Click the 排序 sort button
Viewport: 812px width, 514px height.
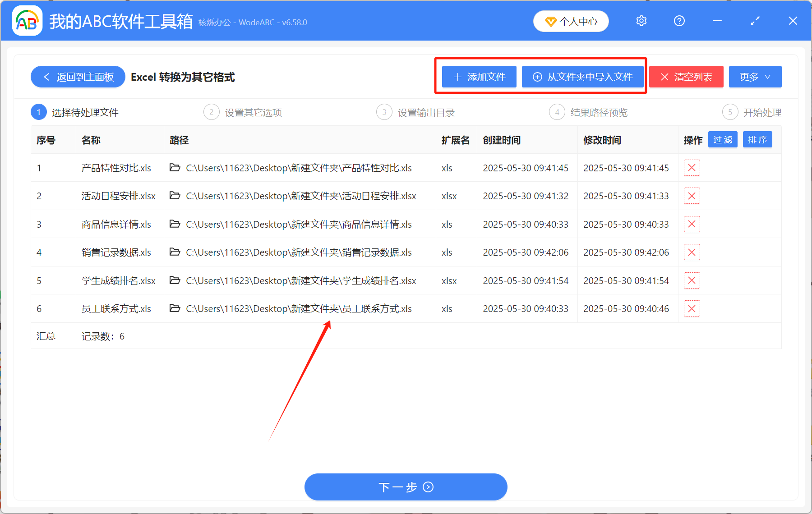(x=757, y=139)
